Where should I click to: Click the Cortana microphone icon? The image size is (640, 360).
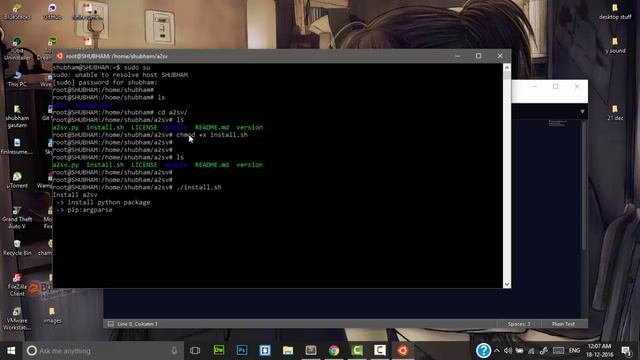(174, 351)
